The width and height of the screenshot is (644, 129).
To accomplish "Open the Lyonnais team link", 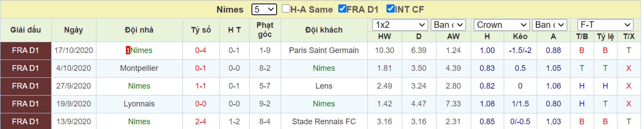I will [139, 104].
